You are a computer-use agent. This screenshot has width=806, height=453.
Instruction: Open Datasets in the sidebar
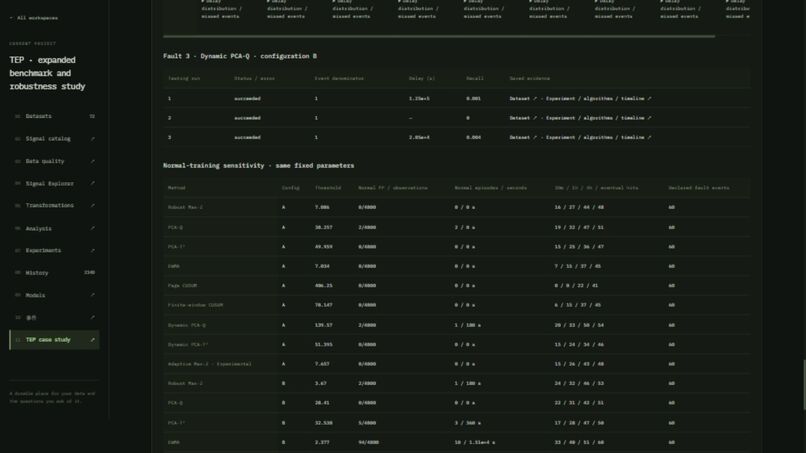(x=54, y=116)
